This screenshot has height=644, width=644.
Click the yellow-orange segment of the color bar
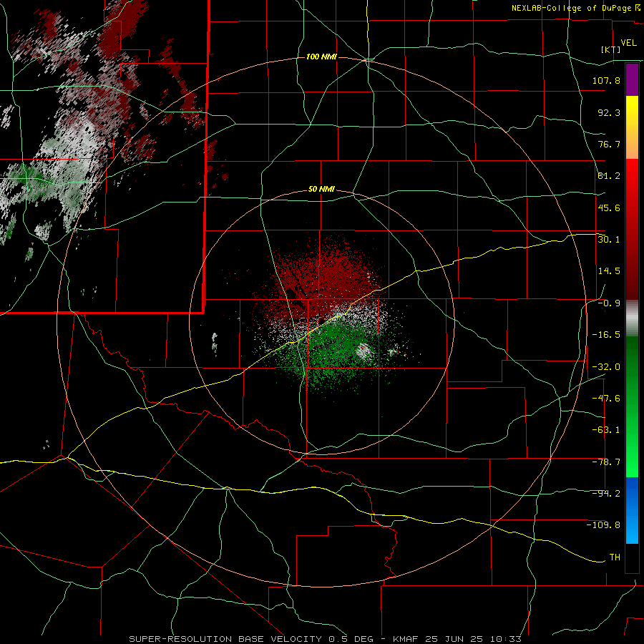coord(632,127)
